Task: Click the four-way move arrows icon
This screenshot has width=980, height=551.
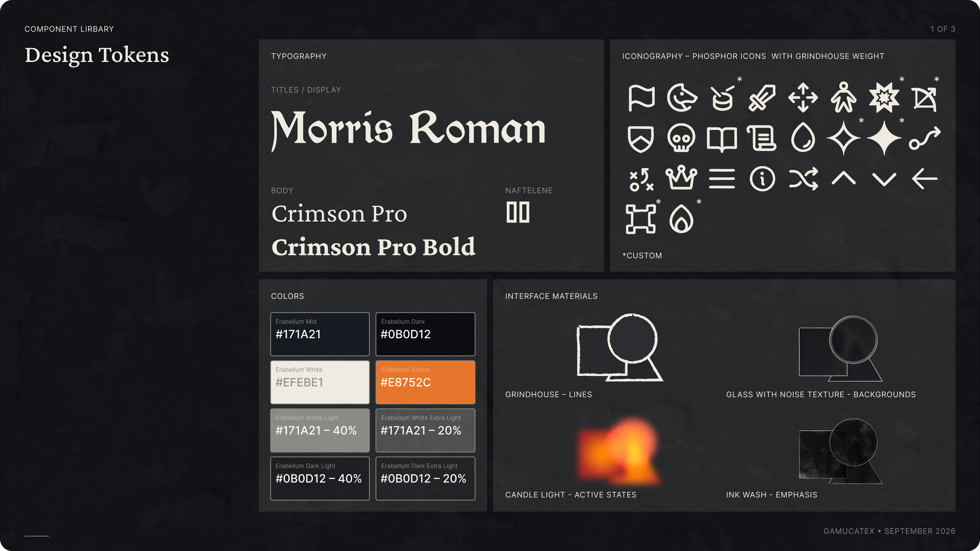Action: coord(803,98)
